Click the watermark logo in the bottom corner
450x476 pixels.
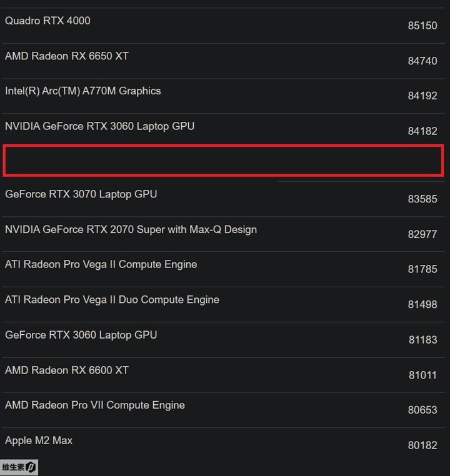click(x=19, y=467)
